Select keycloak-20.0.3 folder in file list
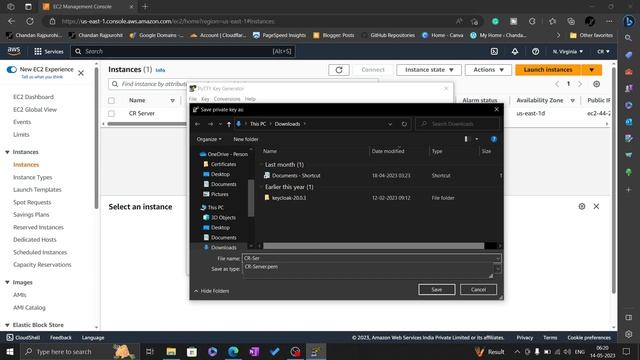This screenshot has width=640, height=360. [x=289, y=198]
